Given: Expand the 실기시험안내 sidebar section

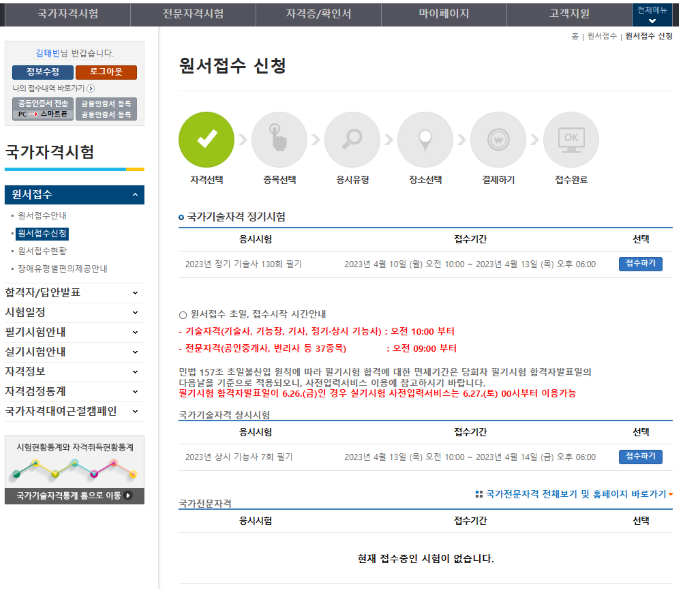Looking at the screenshot, I should [135, 352].
